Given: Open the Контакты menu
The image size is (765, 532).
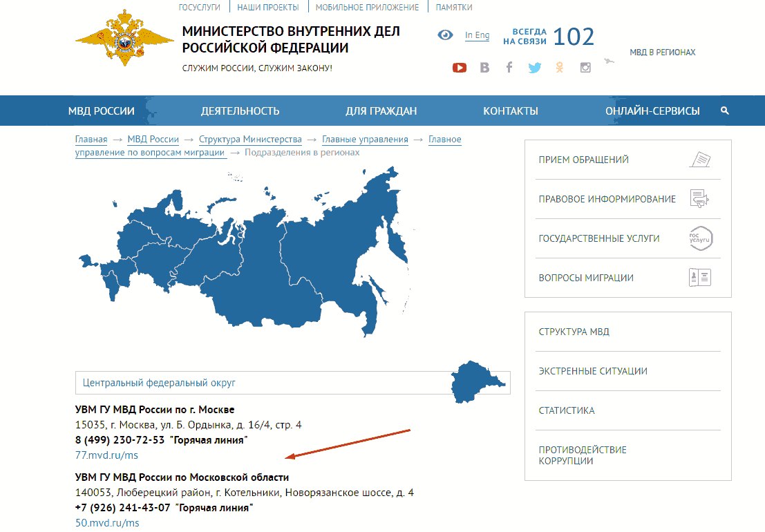Looking at the screenshot, I should click(511, 111).
